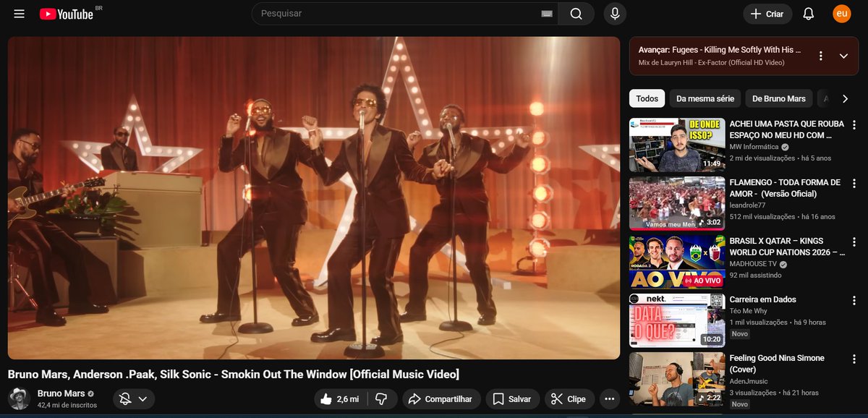Viewport: 868px width, 418px height.
Task: Click the Salvar save button
Action: click(x=512, y=398)
